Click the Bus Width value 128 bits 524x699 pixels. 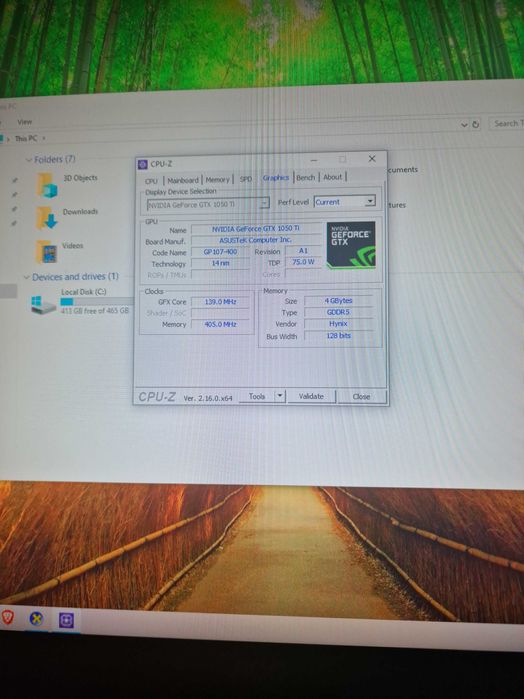coord(338,336)
